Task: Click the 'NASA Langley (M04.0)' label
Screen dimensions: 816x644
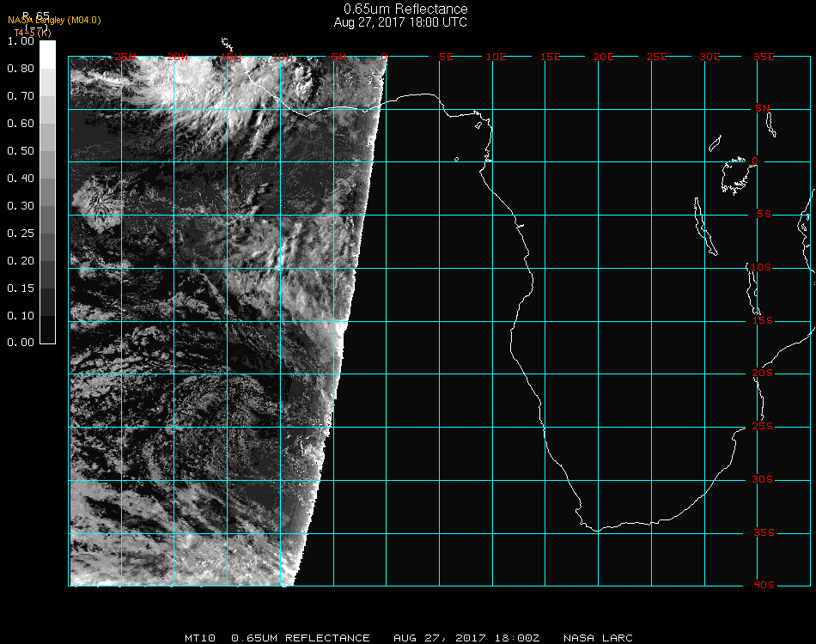Action: coord(54,21)
